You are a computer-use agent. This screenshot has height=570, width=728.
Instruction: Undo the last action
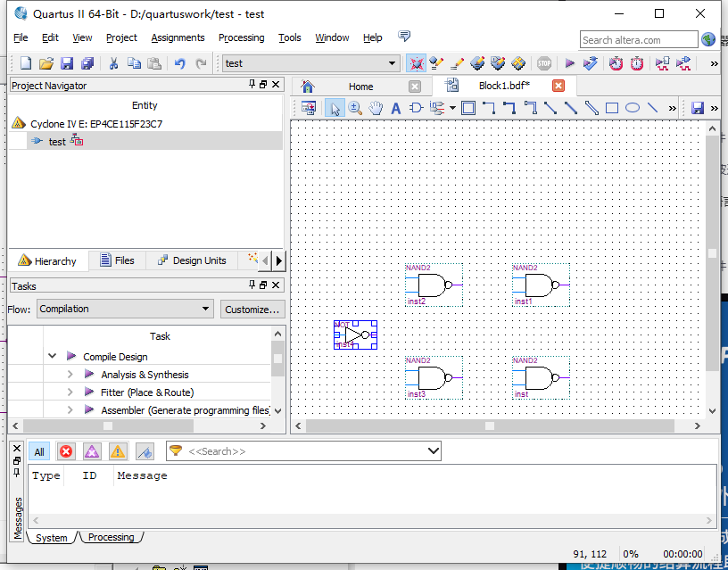tap(180, 63)
